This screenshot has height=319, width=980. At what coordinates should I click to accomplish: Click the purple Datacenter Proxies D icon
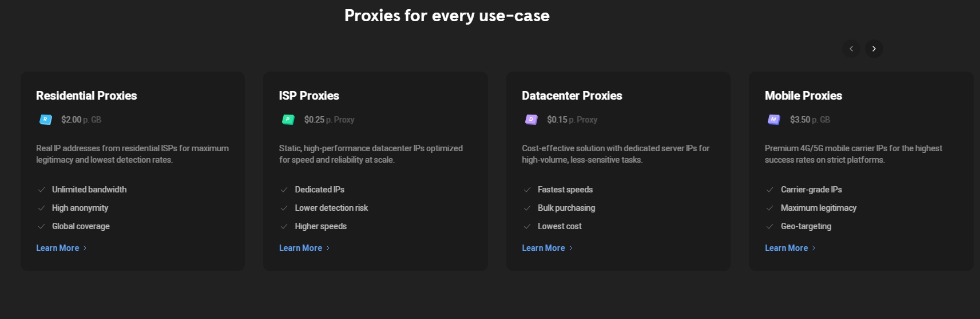point(531,119)
